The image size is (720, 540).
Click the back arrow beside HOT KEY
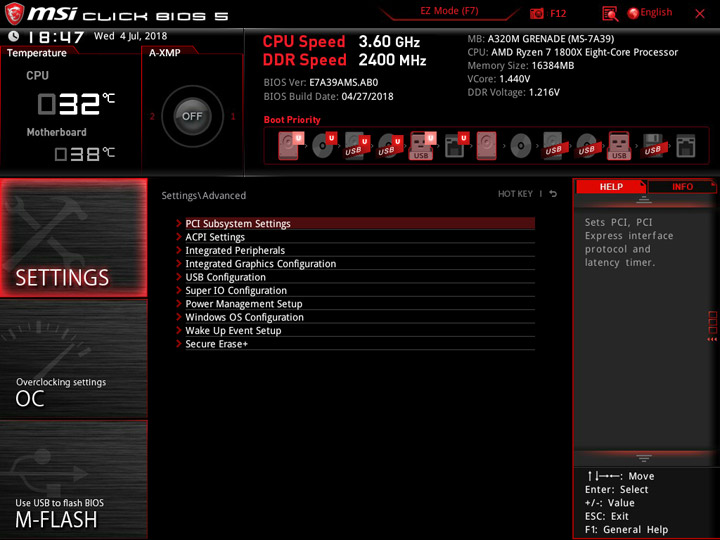click(553, 194)
